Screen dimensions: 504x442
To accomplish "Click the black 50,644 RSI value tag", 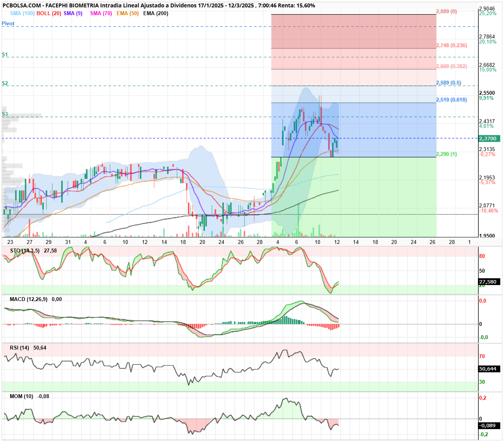I will click(x=490, y=369).
